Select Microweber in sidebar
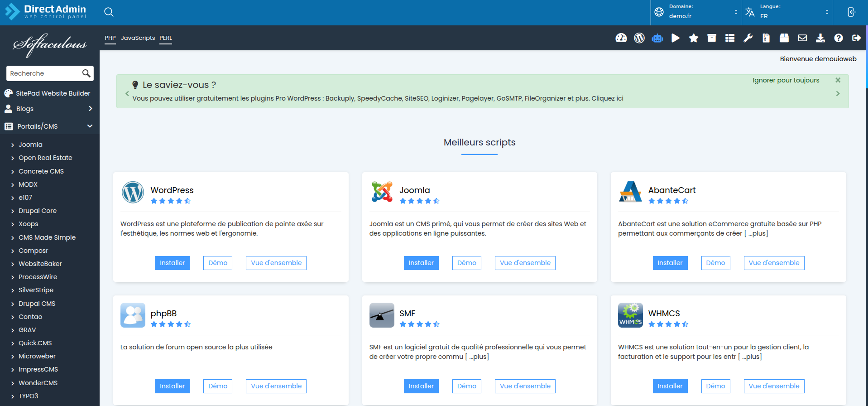Screen dimensions: 868x406 click(x=37, y=356)
